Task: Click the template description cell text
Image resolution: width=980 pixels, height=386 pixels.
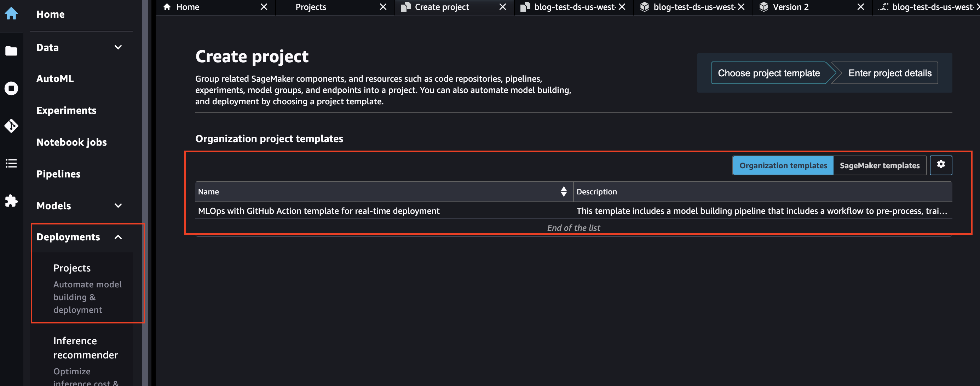Action: pos(762,210)
